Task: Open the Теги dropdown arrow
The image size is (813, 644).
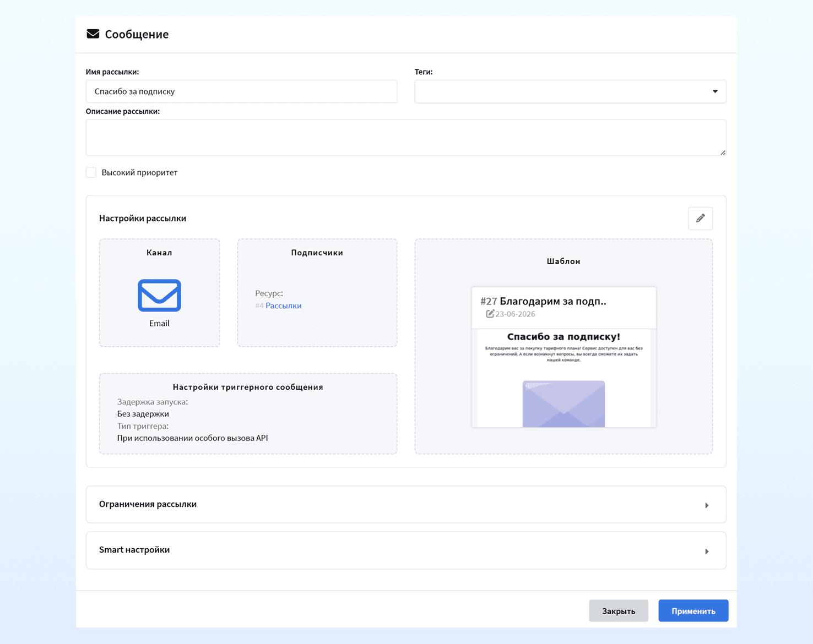Action: pos(715,91)
